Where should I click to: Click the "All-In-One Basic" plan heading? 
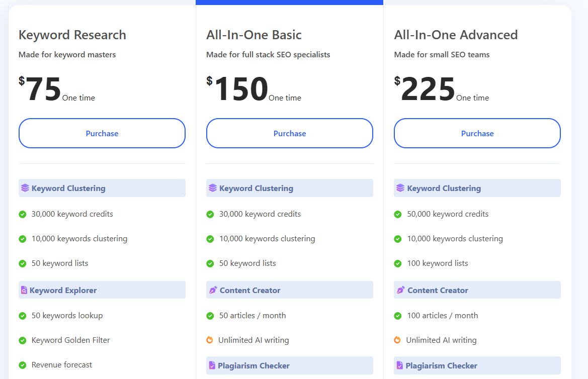(x=254, y=35)
